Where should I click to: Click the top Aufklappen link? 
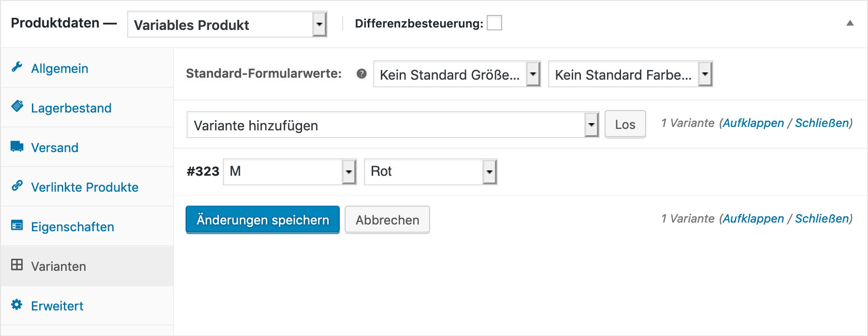click(753, 123)
